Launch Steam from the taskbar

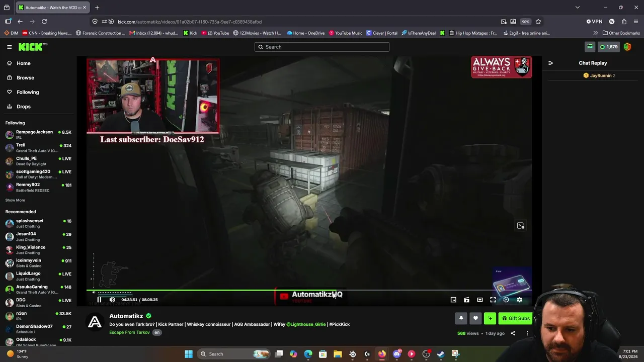[441, 354]
